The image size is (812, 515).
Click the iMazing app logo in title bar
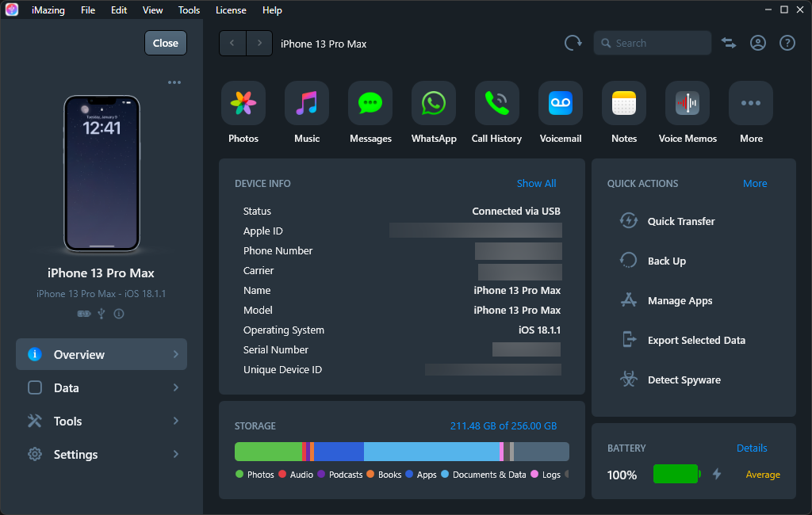tap(12, 10)
